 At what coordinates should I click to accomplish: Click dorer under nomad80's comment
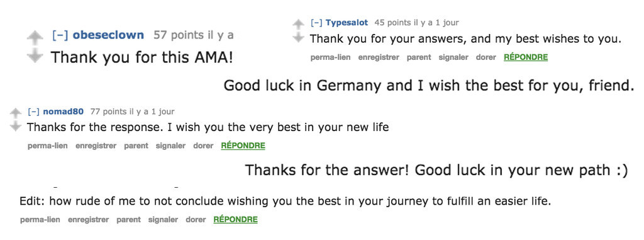click(203, 146)
